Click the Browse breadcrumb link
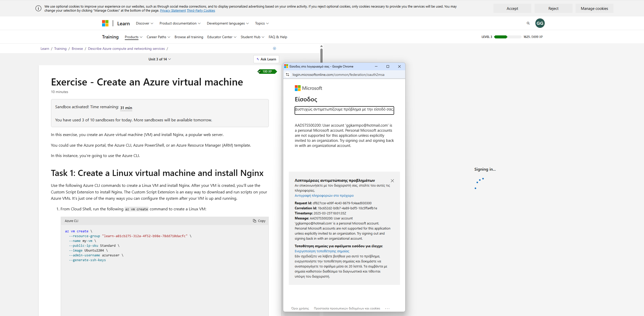 pos(77,49)
